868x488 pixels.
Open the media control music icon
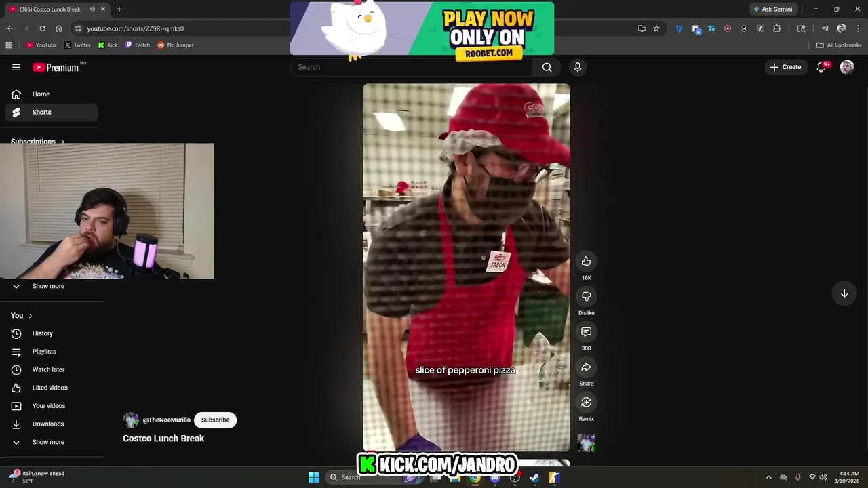pyautogui.click(x=825, y=28)
